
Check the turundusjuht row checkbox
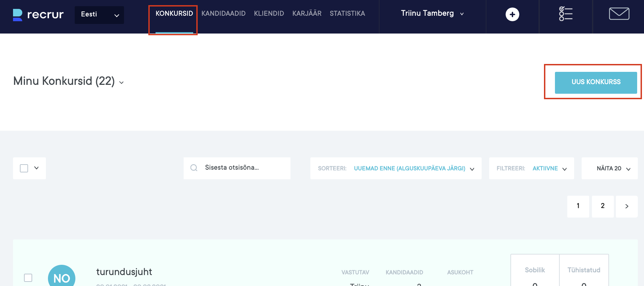pos(28,277)
